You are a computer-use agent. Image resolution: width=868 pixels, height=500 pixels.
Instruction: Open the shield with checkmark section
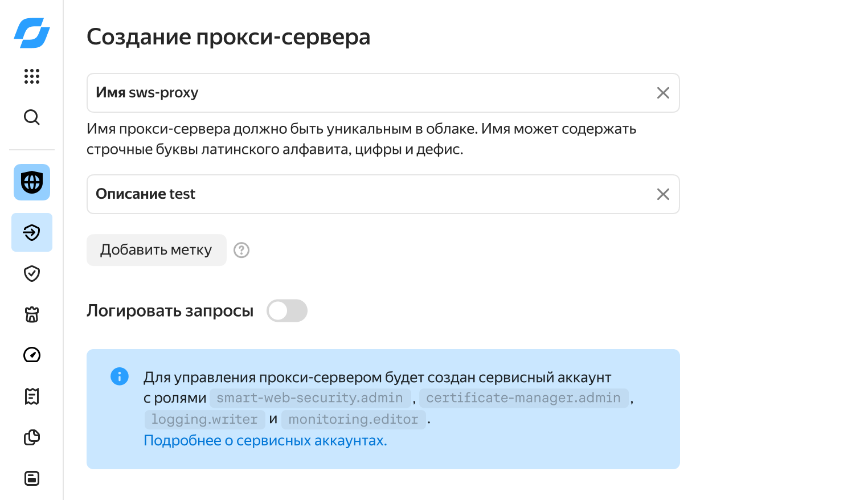click(x=32, y=273)
